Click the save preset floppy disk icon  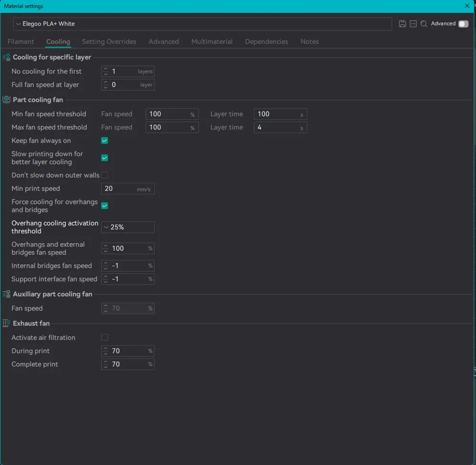[402, 24]
